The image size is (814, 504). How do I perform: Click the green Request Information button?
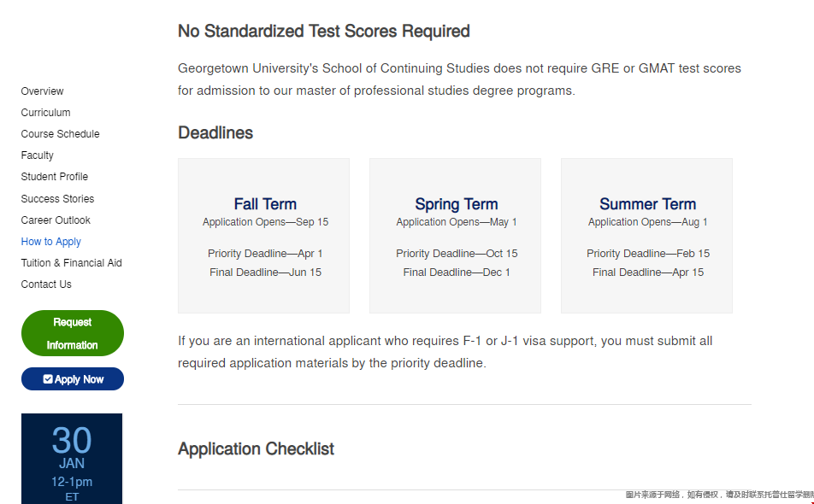(x=73, y=333)
